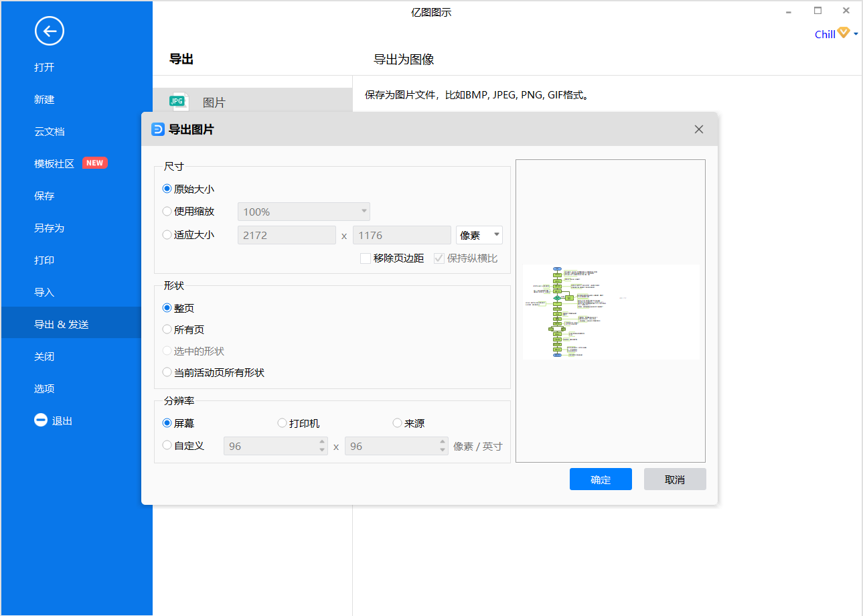Viewport: 863px width, 616px height.
Task: Click the flowchart preview thumbnail
Action: pos(611,312)
